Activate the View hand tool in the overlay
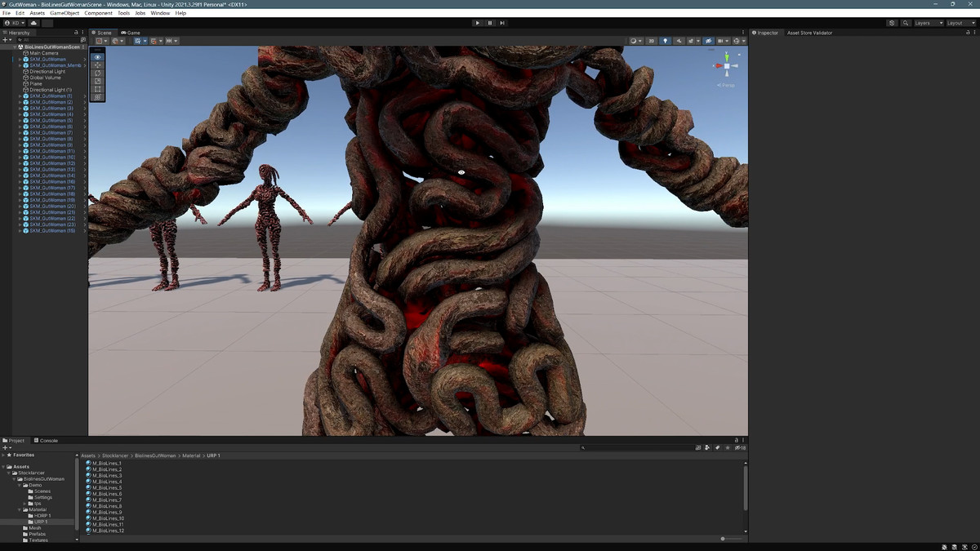This screenshot has height=551, width=980. (98, 56)
